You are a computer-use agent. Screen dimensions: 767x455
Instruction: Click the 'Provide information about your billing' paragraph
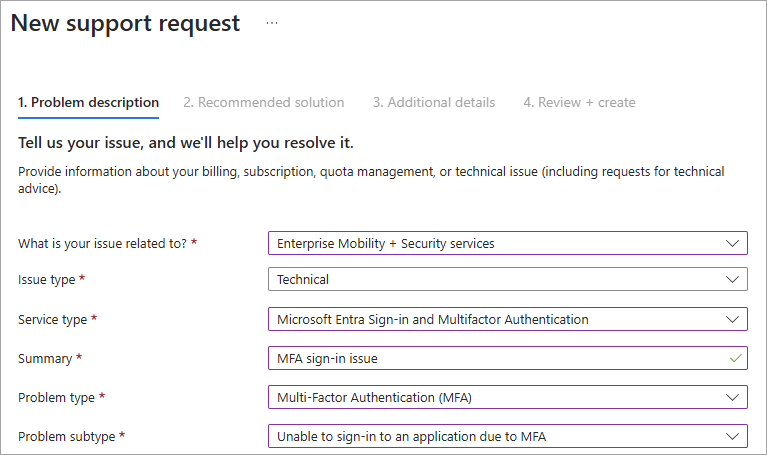(x=371, y=180)
